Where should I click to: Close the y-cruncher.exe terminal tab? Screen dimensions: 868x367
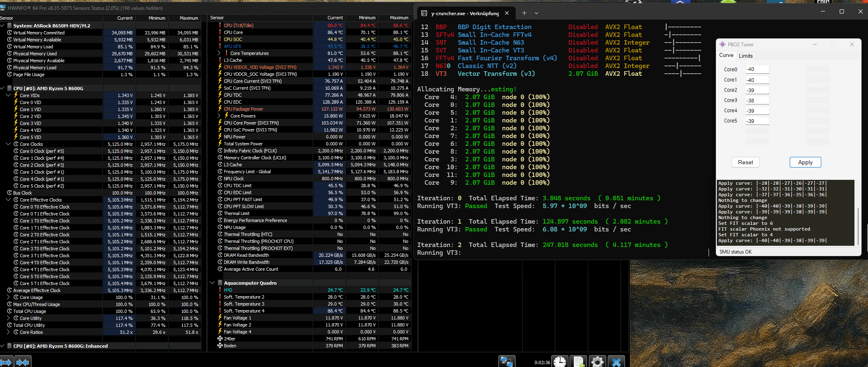point(507,13)
